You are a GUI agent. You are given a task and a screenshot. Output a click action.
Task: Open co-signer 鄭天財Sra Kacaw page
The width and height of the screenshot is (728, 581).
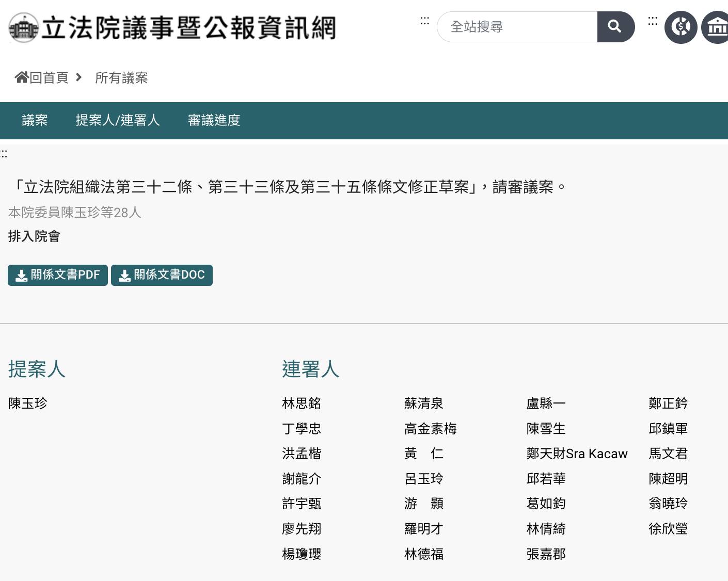(577, 454)
